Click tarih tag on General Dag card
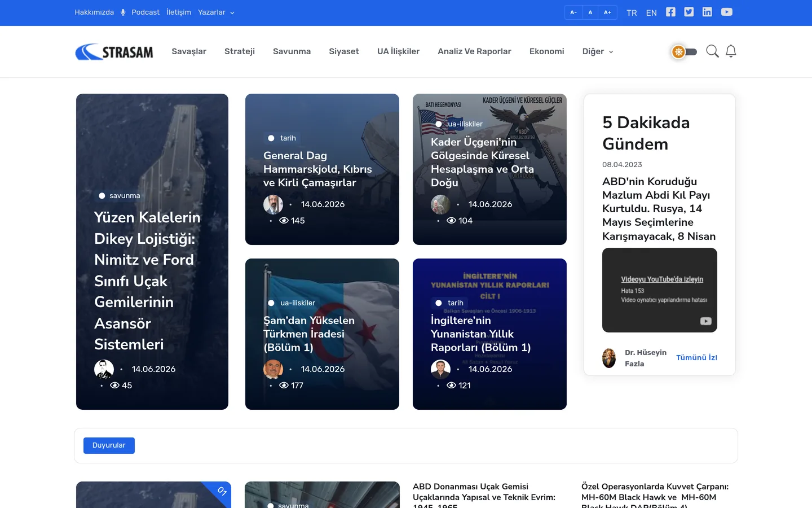812x508 pixels. (x=282, y=138)
